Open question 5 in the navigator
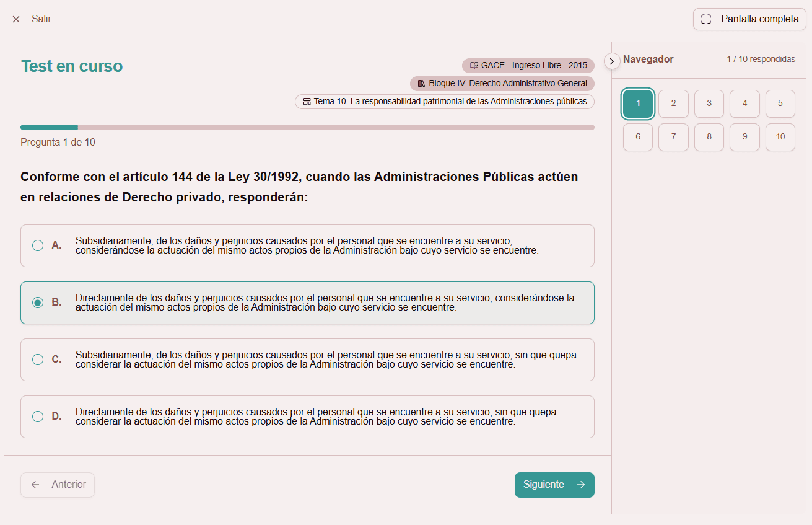Image resolution: width=812 pixels, height=525 pixels. pos(780,104)
